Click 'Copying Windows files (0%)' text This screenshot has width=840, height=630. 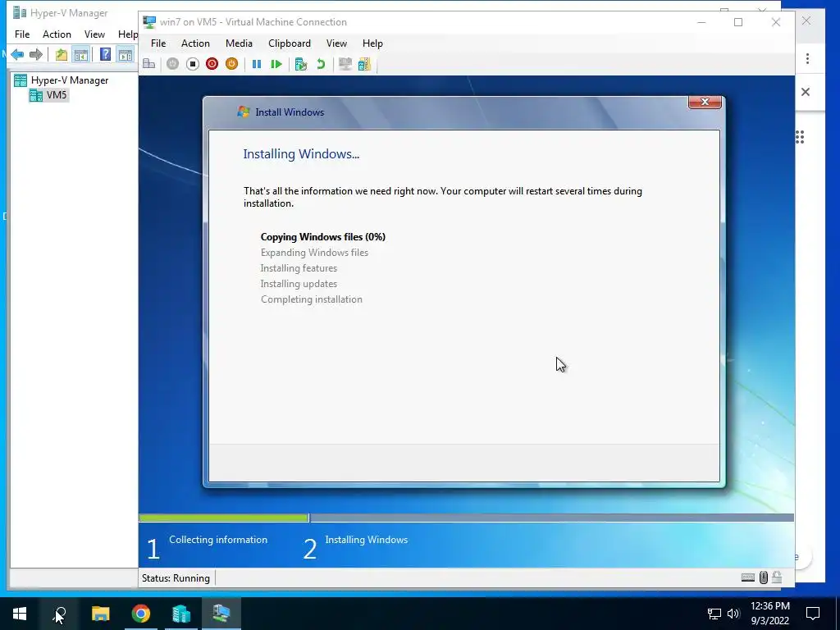[x=323, y=237]
